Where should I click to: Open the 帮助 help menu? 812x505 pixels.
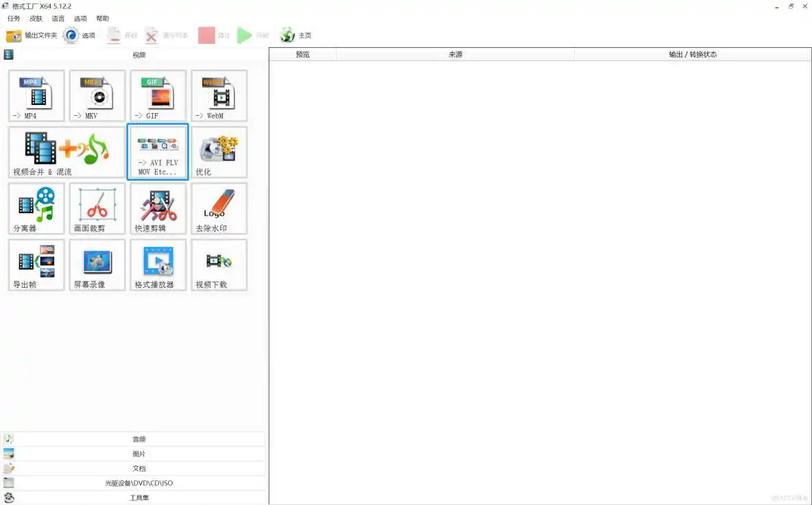coord(101,19)
